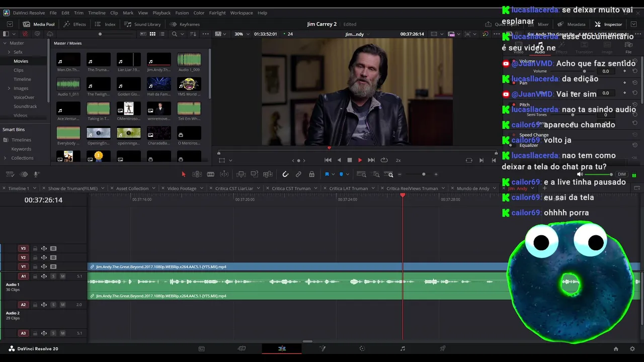Open Project Settings gear icon
The image size is (644, 362).
click(x=632, y=348)
